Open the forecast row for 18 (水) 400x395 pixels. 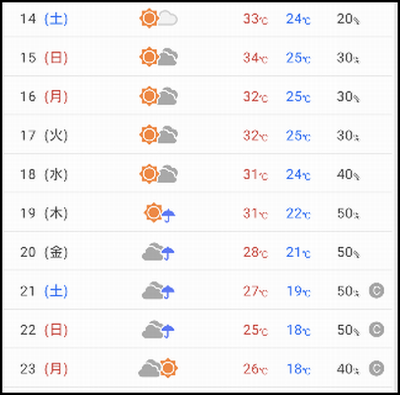pyautogui.click(x=198, y=174)
